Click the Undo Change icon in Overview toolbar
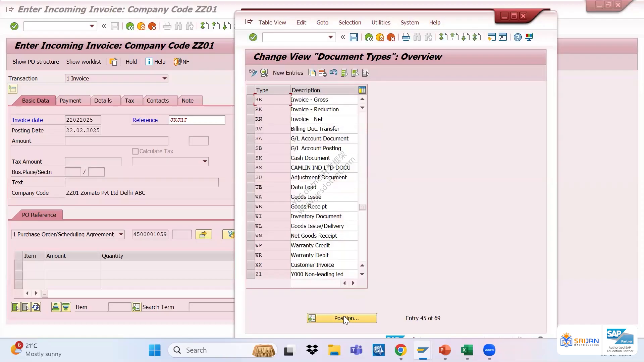The image size is (644, 362). pyautogui.click(x=333, y=73)
